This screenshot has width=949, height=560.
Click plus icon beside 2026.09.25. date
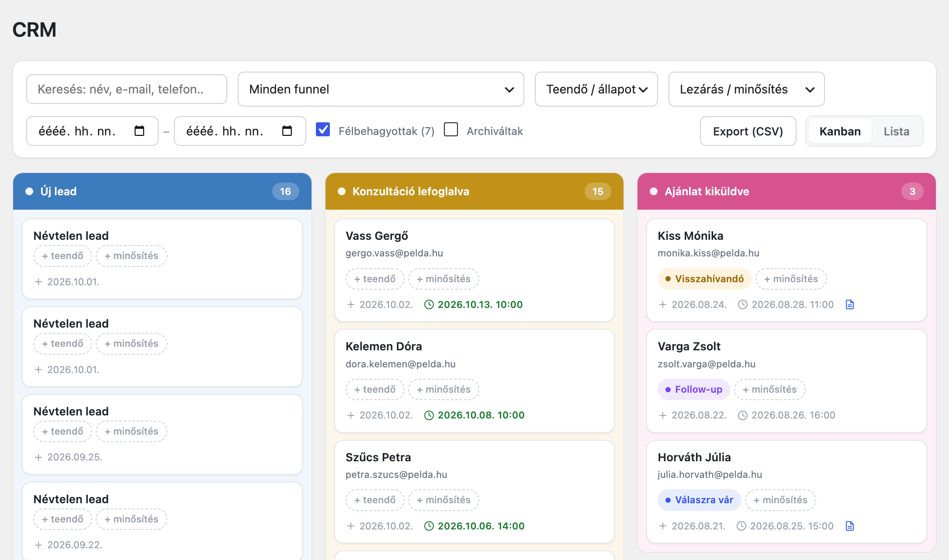click(x=38, y=457)
